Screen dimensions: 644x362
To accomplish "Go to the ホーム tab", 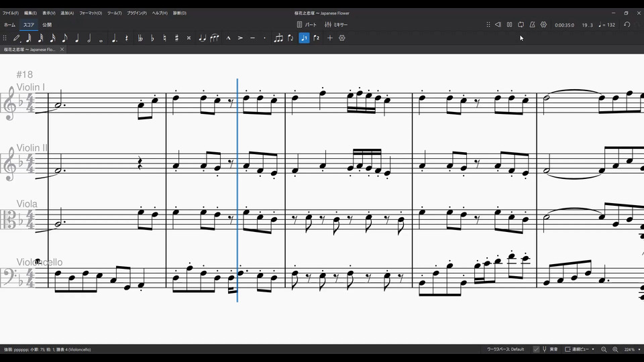I will [9, 25].
